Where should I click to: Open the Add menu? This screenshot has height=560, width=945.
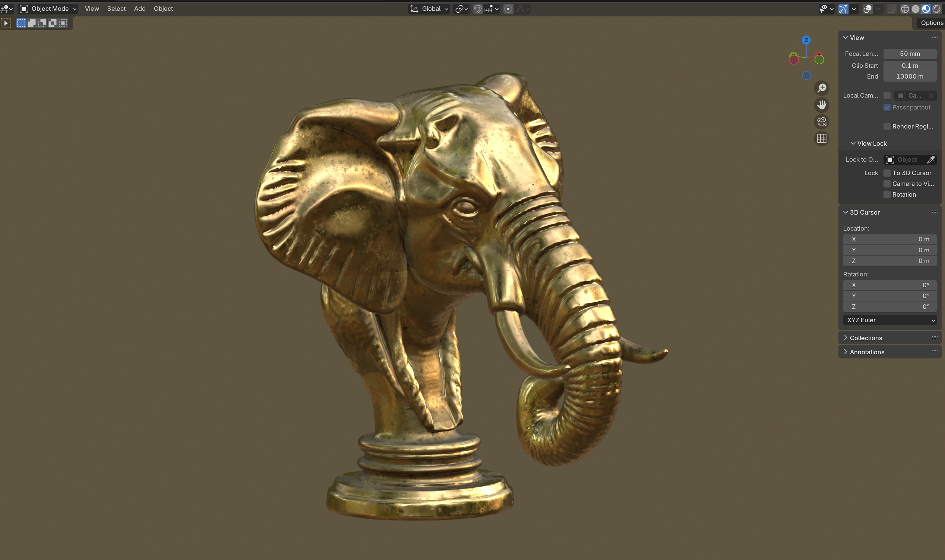[140, 9]
